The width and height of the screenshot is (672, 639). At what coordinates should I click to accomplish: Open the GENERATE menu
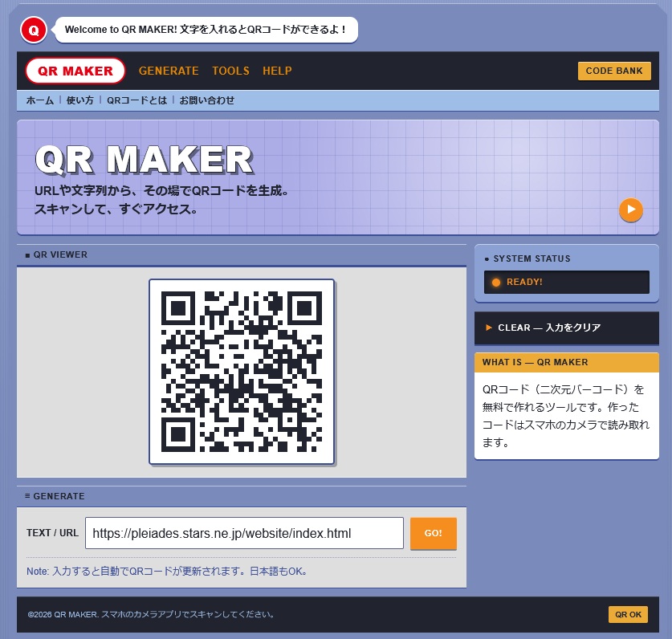169,71
